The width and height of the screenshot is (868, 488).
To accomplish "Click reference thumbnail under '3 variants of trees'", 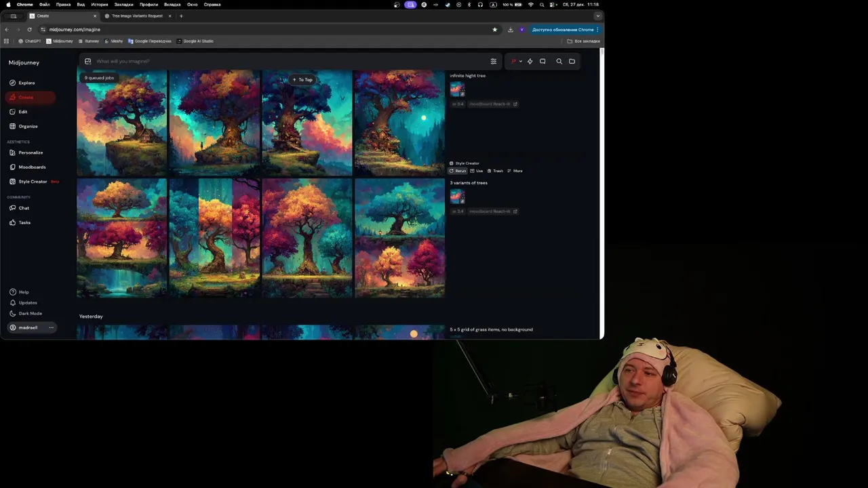I will coord(457,197).
